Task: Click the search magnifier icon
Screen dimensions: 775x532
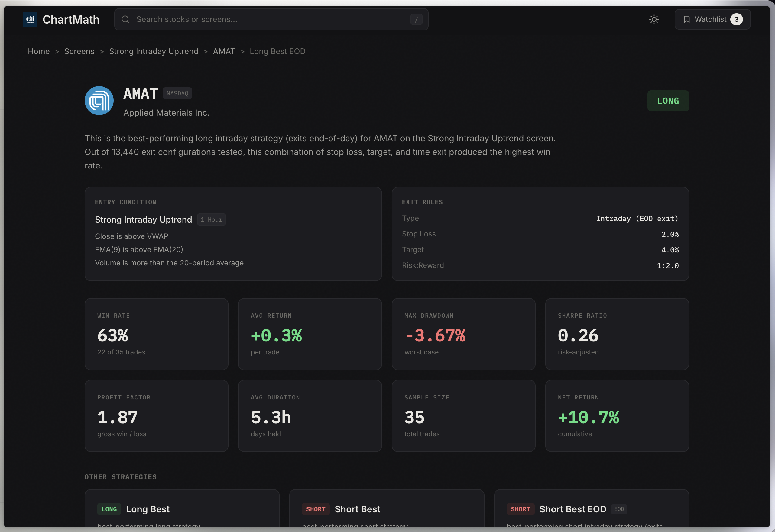Action: pos(125,19)
